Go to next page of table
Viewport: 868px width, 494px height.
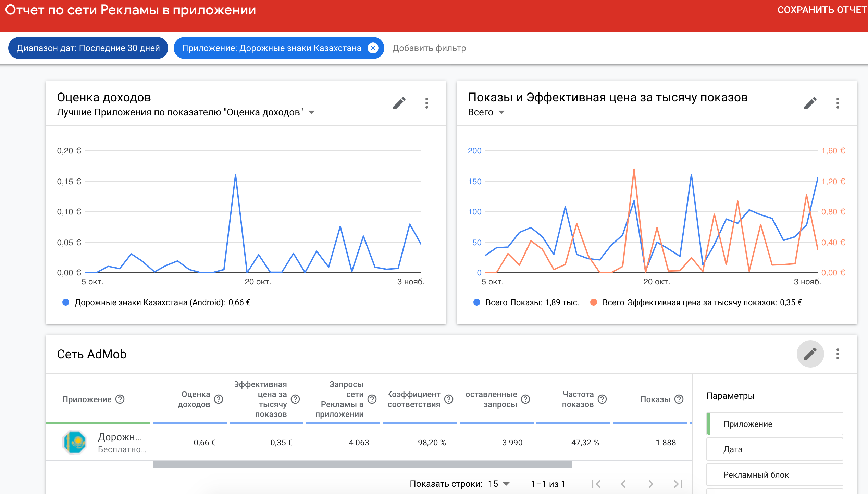pyautogui.click(x=651, y=484)
